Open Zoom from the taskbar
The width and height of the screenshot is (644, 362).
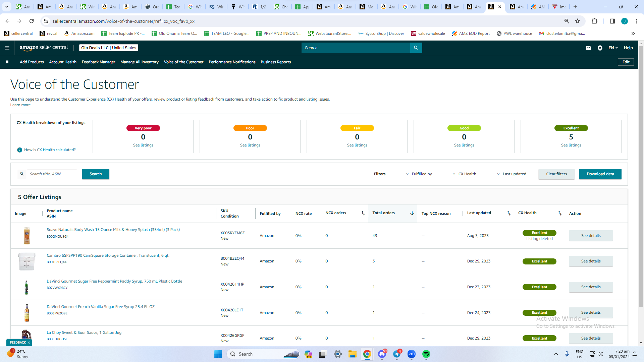tap(412, 354)
